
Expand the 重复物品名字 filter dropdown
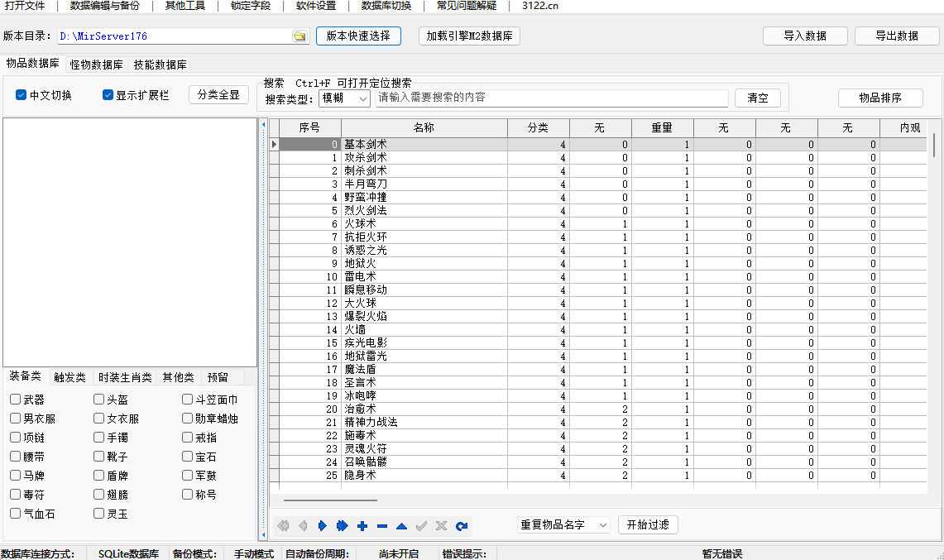point(563,525)
